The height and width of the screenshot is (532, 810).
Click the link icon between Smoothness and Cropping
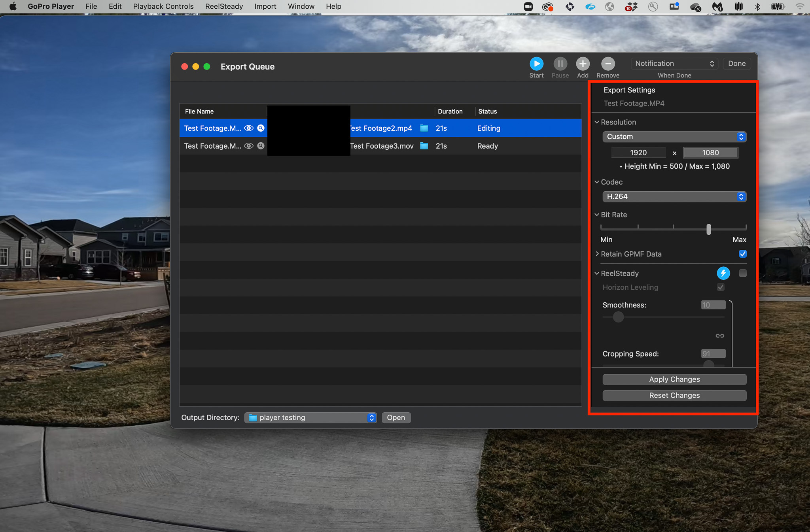tap(720, 336)
